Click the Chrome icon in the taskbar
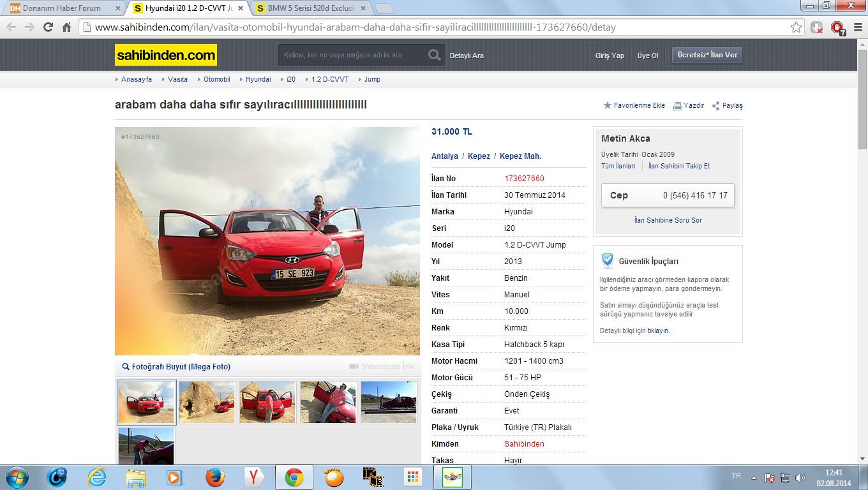 point(294,477)
